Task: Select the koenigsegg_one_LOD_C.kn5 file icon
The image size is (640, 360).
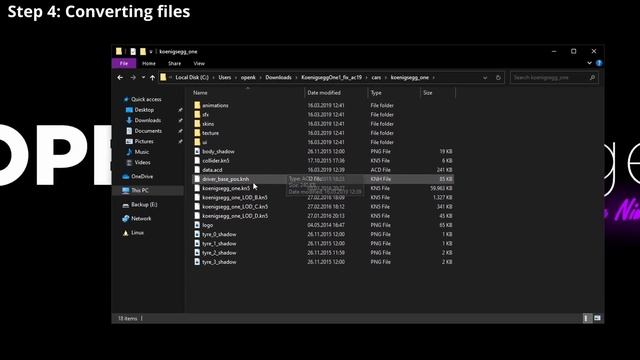Action: tap(197, 207)
